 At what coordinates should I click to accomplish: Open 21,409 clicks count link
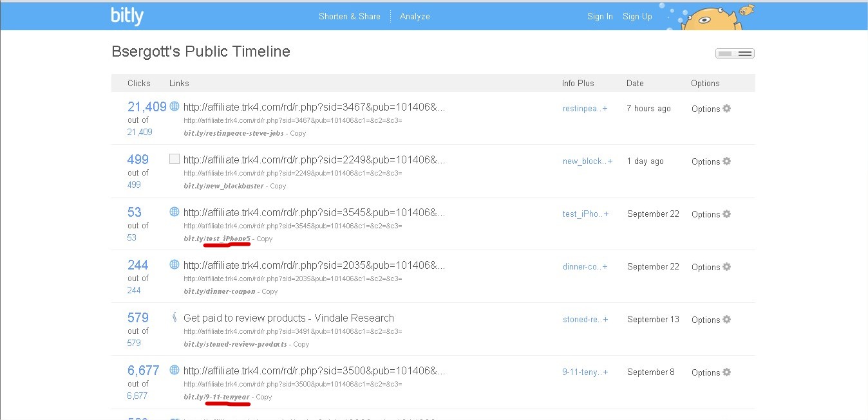click(x=147, y=107)
